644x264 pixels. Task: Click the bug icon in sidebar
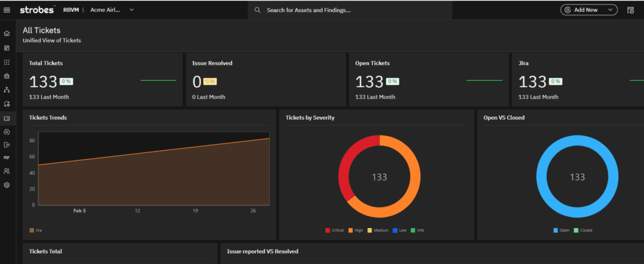click(x=7, y=76)
